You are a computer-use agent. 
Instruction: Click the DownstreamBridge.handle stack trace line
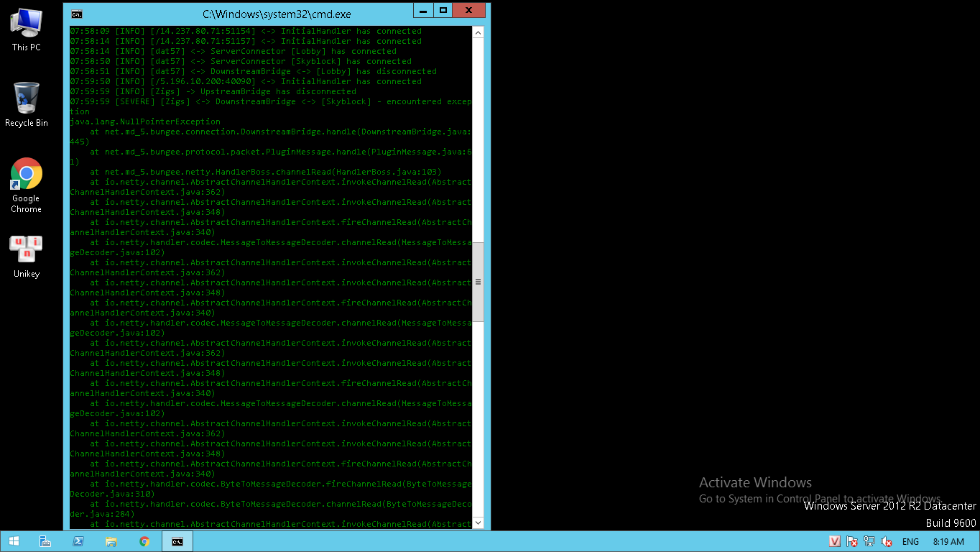pyautogui.click(x=271, y=137)
